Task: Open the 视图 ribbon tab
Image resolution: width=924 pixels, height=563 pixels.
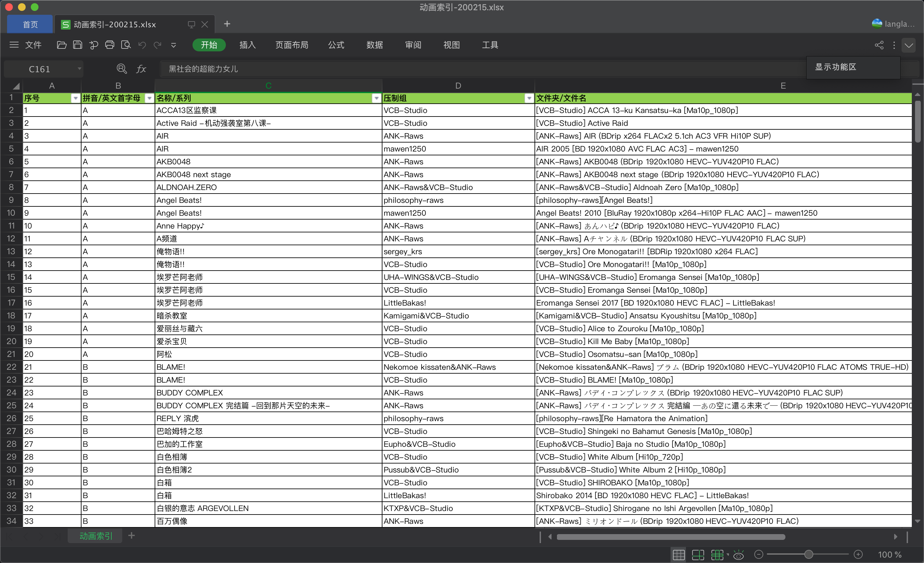Action: 451,45
